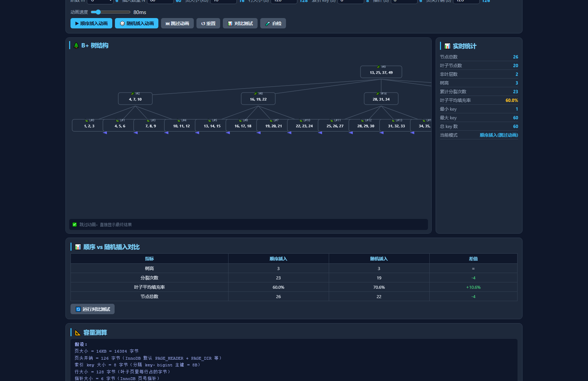This screenshot has height=381, width=588.
Task: Click the 页大小 = 16KB = 16384 字节 line
Action: click(x=107, y=351)
